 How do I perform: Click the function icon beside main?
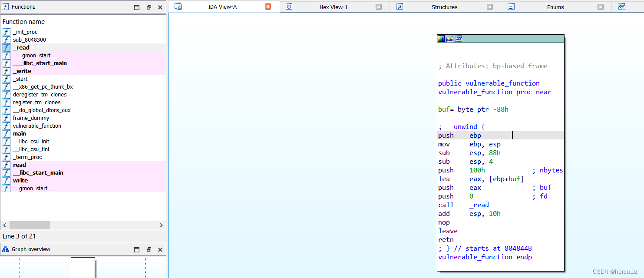pos(6,134)
